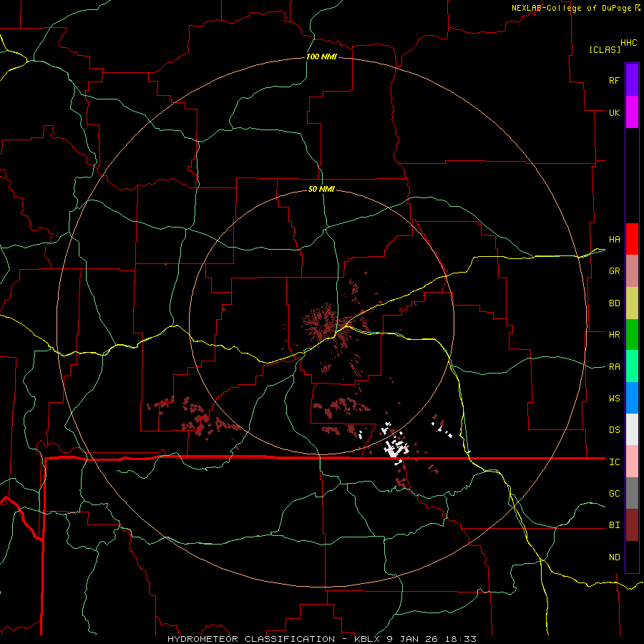Click the GC legend label
This screenshot has height=644, width=644.
point(614,494)
